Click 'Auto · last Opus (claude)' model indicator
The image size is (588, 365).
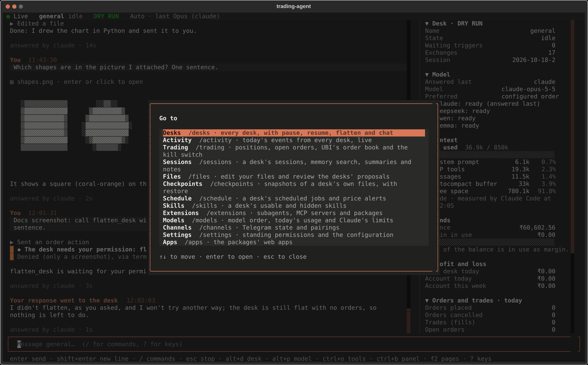click(x=175, y=16)
